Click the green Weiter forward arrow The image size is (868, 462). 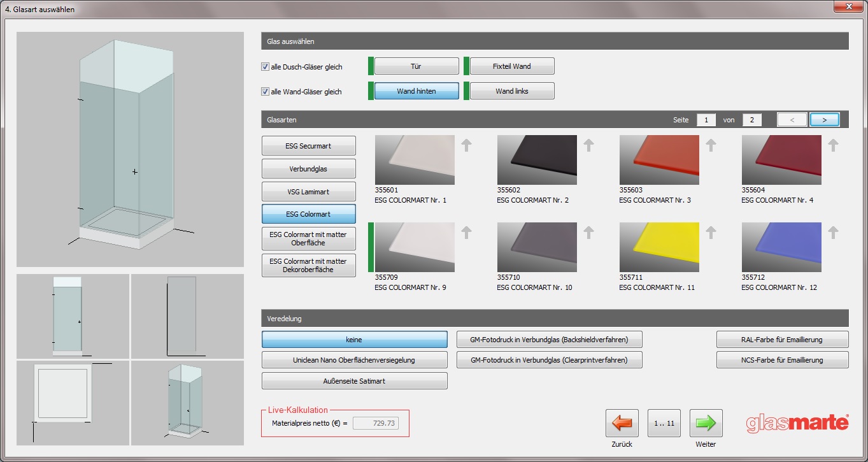[x=706, y=423]
